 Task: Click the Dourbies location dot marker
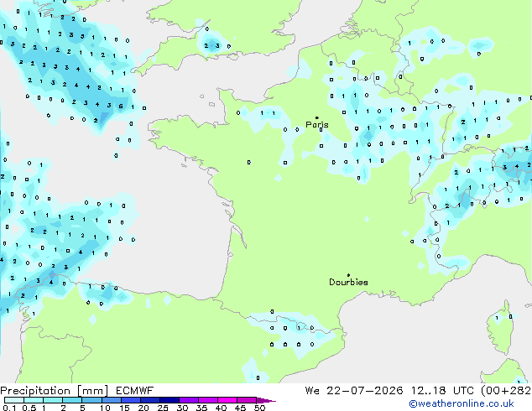click(x=348, y=275)
